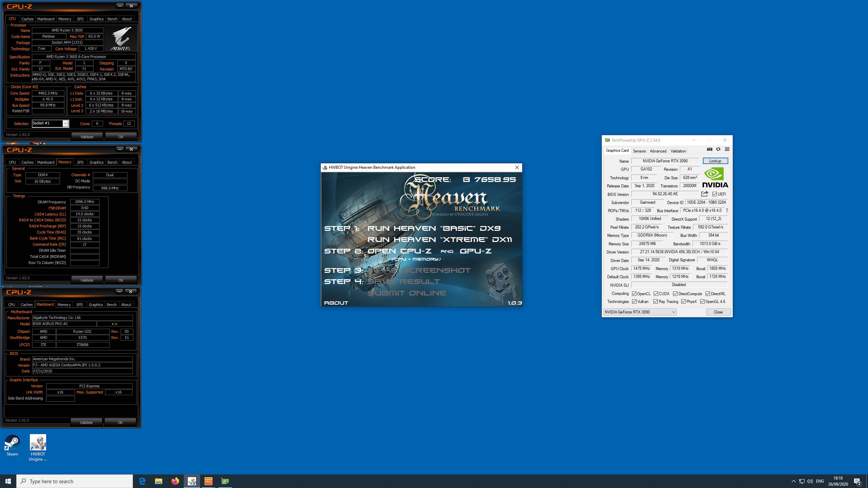868x488 pixels.
Task: Open Microsoft Edge from the taskbar
Action: pos(142,481)
